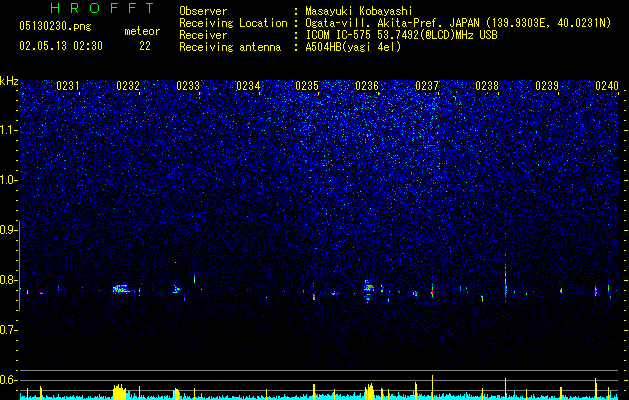Image resolution: width=629 pixels, height=400 pixels.
Task: Click the 0.6 frequency axis label
Action: [x=8, y=380]
